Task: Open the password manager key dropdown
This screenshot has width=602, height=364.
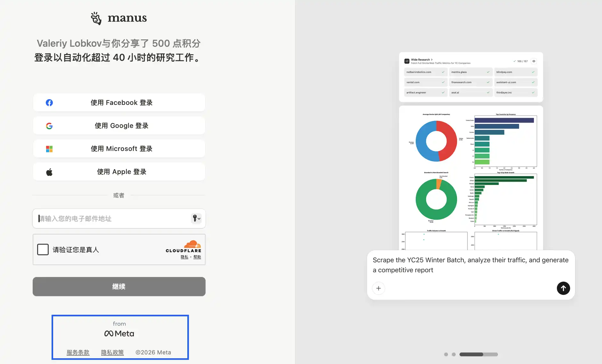Action: coord(196,218)
